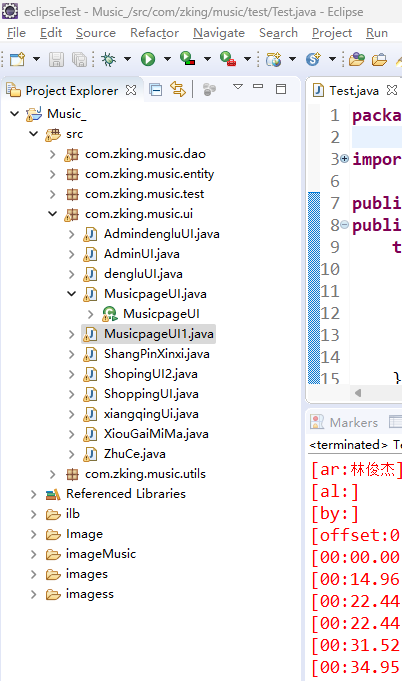
Task: Expand the com.zking.music.test package
Action: pyautogui.click(x=53, y=194)
